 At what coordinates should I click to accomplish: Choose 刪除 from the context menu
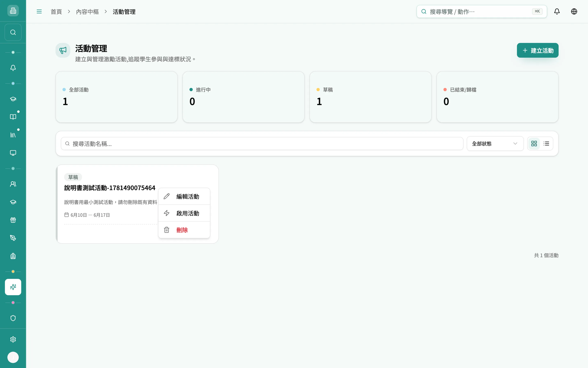(184, 230)
